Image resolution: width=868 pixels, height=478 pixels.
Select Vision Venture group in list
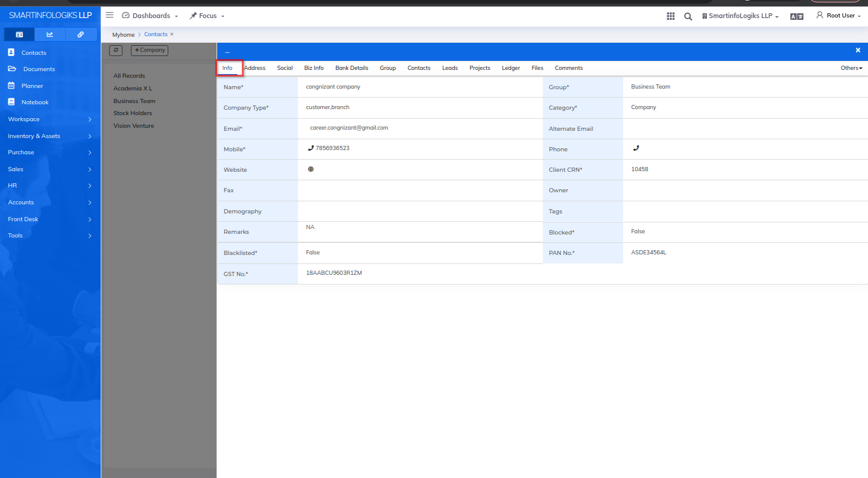134,126
